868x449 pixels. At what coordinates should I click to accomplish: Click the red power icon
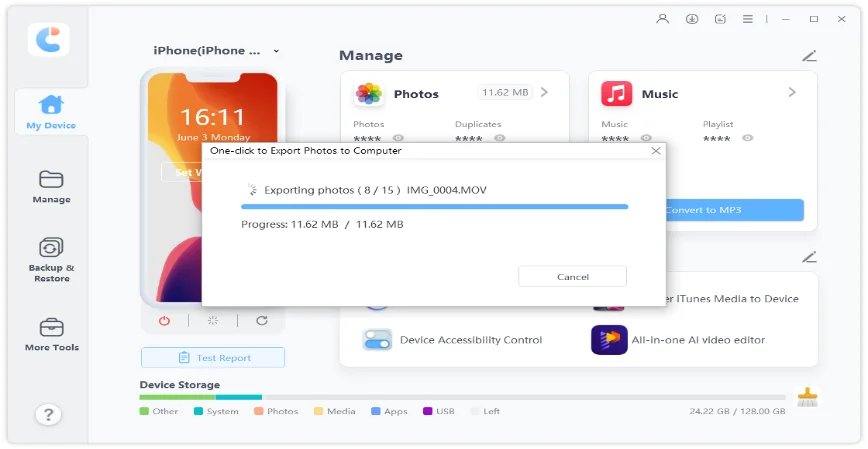(164, 321)
